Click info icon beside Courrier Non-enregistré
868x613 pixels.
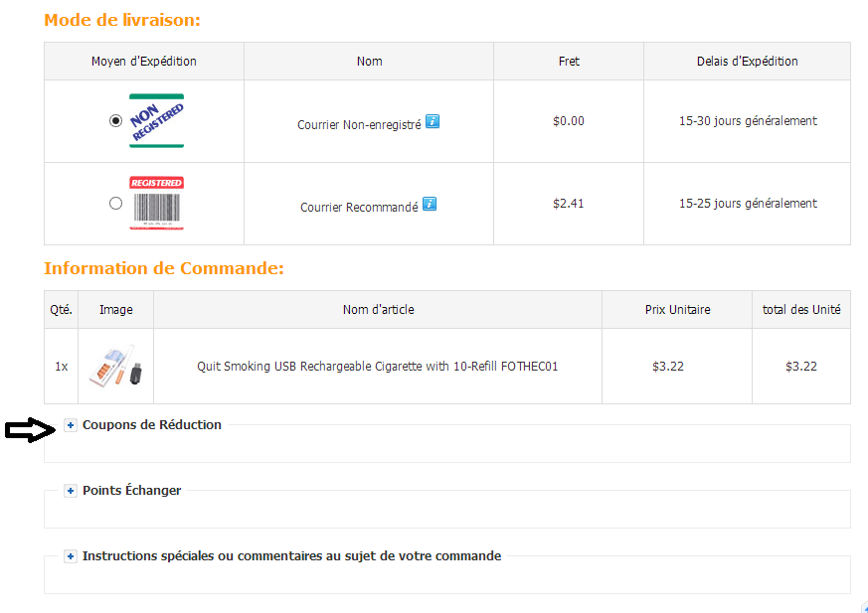point(433,121)
